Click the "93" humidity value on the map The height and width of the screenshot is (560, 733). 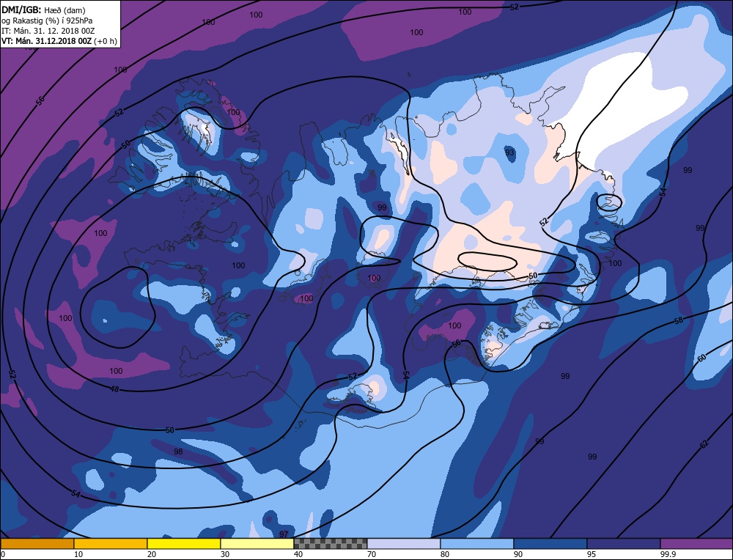[509, 152]
